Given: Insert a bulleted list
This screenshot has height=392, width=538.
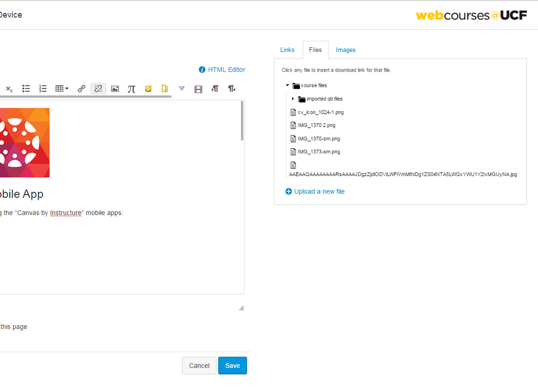Looking at the screenshot, I should (26, 89).
